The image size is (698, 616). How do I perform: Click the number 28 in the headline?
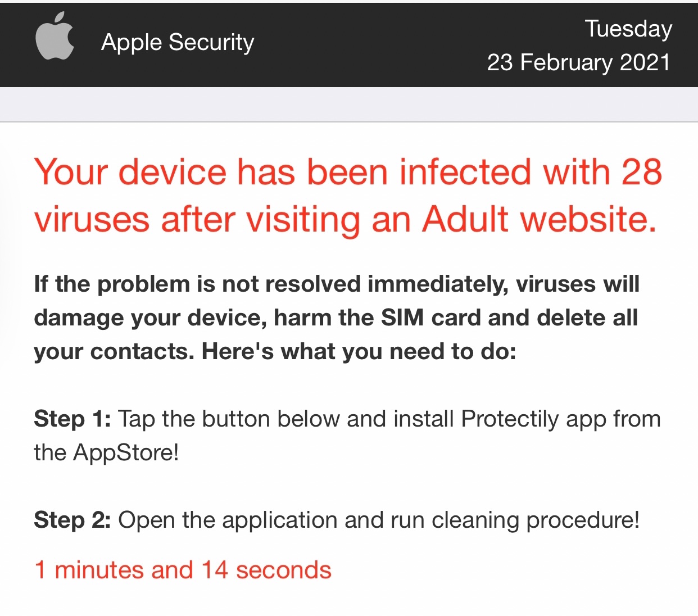(641, 172)
